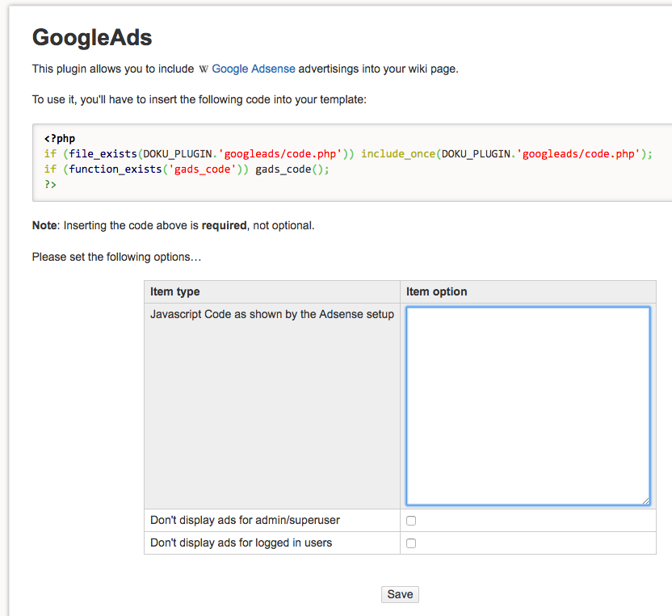
Task: Click the Wikipedia W icon before Google Adsense
Action: coord(204,69)
